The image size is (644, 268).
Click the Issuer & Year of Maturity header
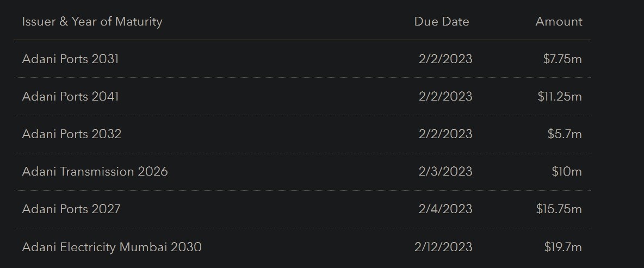pyautogui.click(x=92, y=22)
